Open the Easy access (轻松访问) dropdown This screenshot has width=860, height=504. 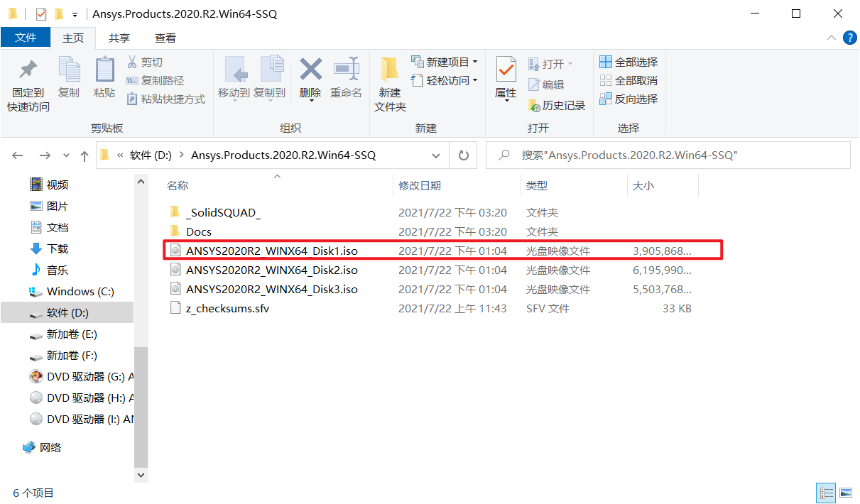click(x=444, y=80)
